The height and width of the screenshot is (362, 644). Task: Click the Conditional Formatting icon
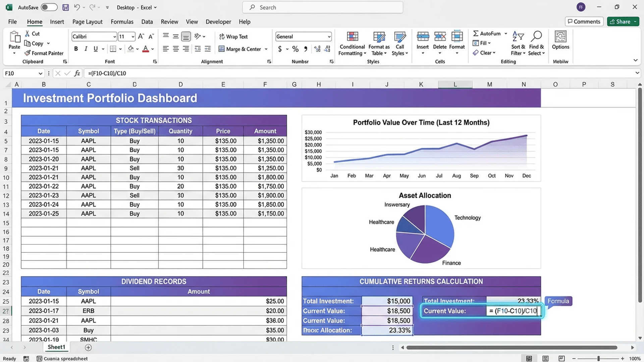point(352,37)
